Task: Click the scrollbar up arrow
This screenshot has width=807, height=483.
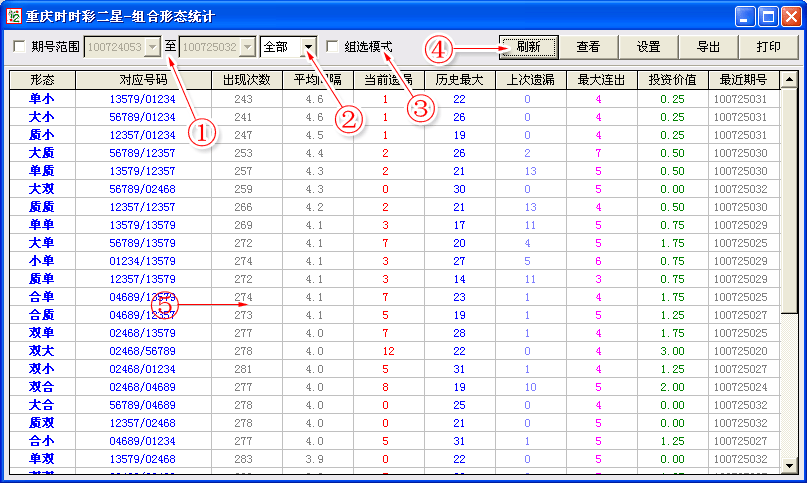Action: point(788,80)
